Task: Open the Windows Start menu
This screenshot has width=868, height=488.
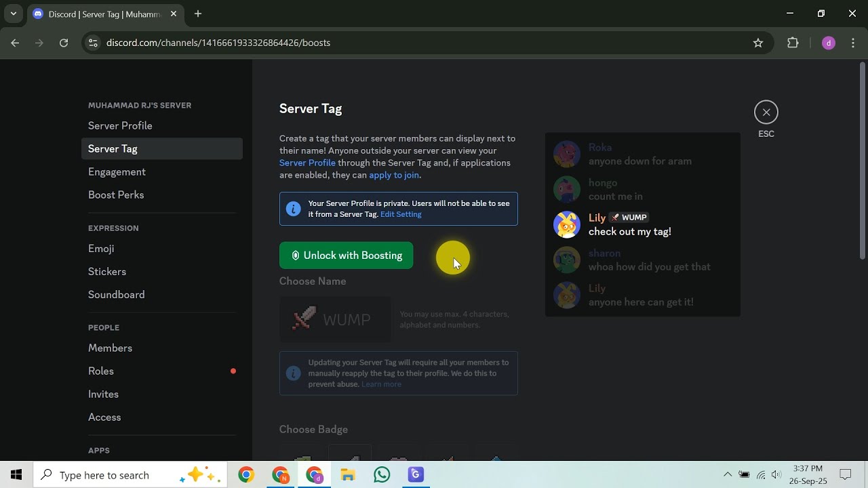Action: coord(16,475)
